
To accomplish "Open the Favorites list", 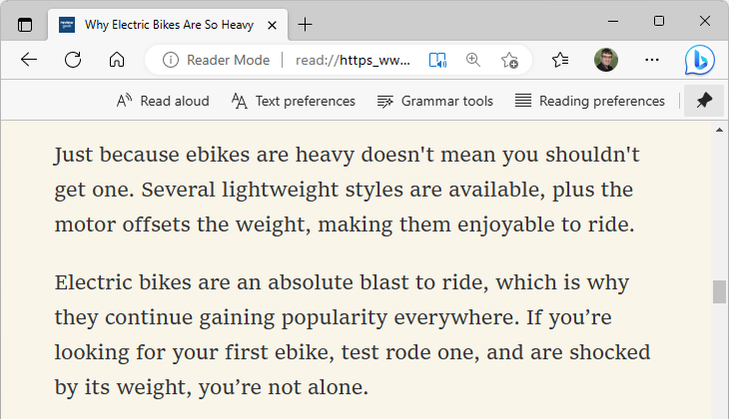I will (561, 60).
